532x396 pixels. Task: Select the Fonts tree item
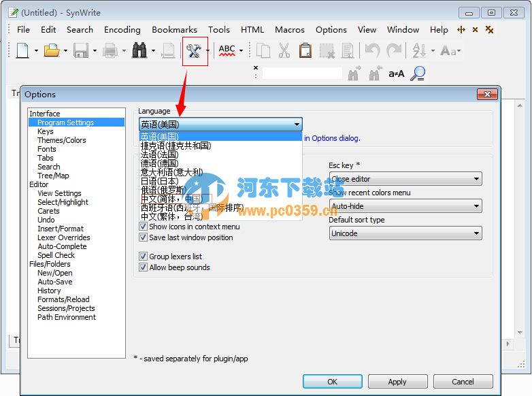coord(47,149)
